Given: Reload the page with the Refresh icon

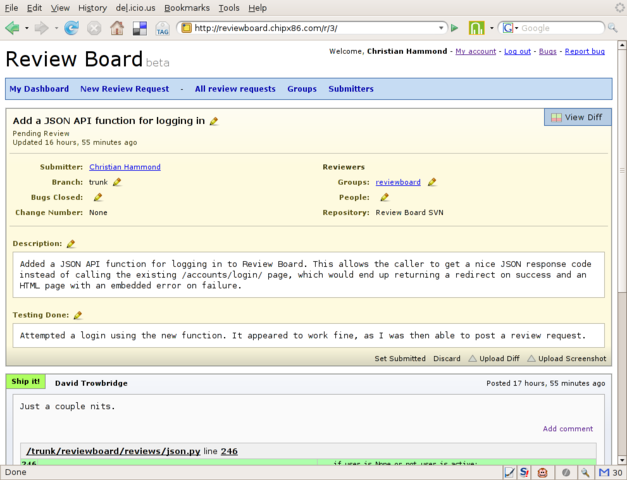Looking at the screenshot, I should [72, 28].
